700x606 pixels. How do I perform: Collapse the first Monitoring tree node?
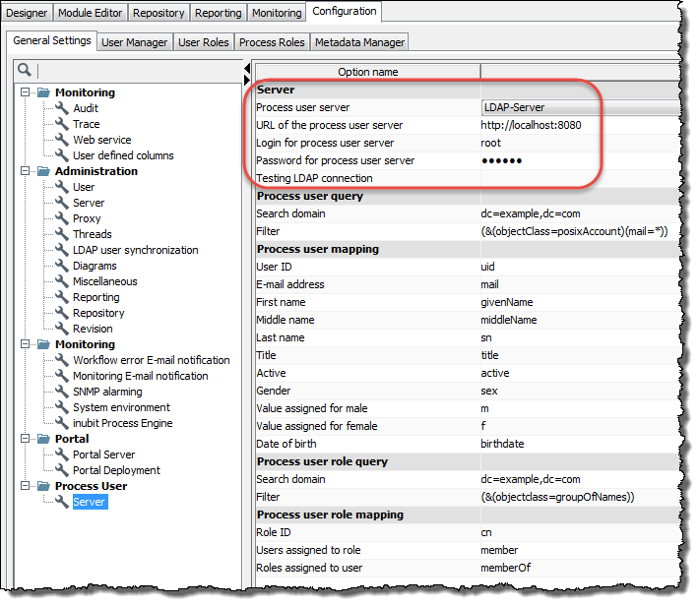(x=25, y=92)
